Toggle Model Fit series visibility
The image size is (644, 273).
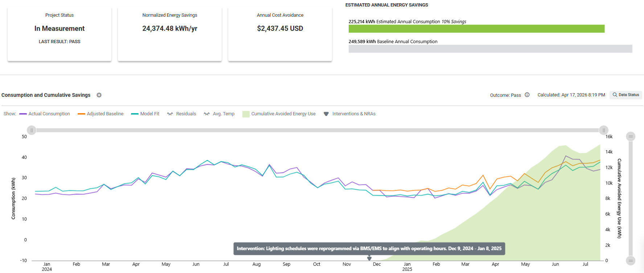pos(145,114)
